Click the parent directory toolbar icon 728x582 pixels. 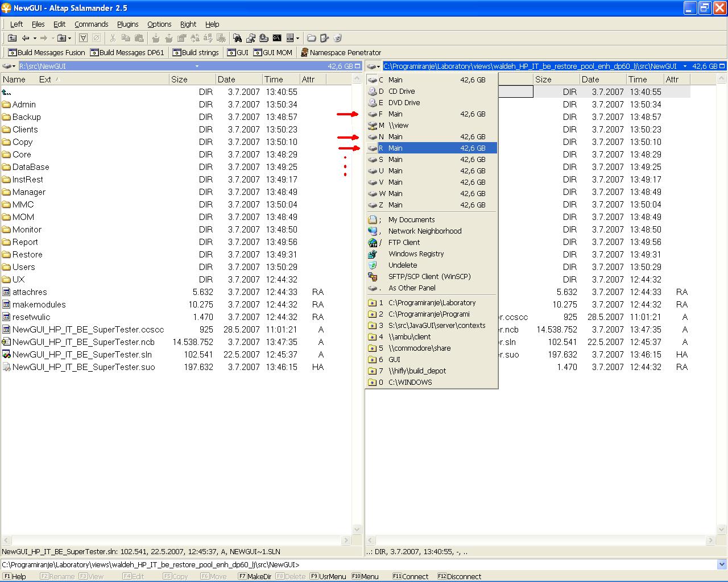click(12, 38)
